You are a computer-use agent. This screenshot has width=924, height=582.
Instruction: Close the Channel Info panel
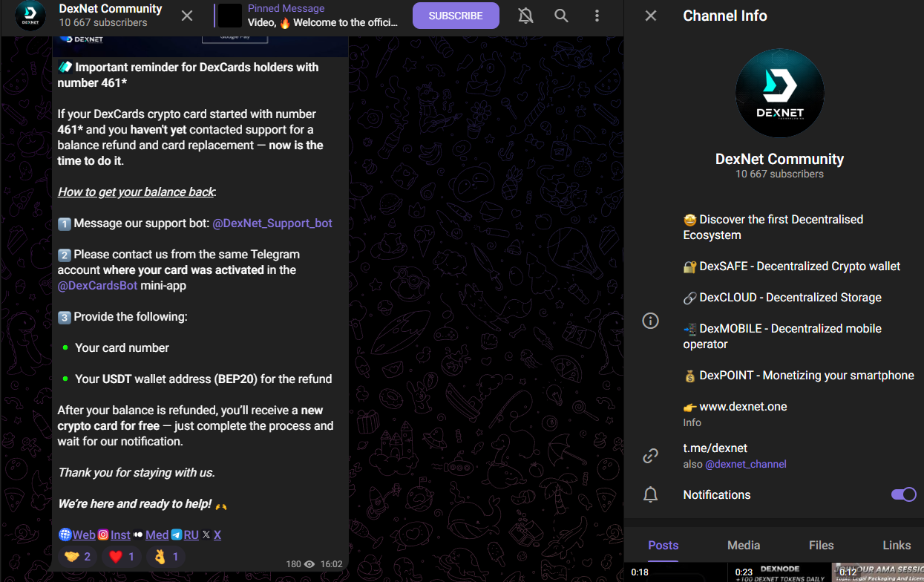point(651,16)
